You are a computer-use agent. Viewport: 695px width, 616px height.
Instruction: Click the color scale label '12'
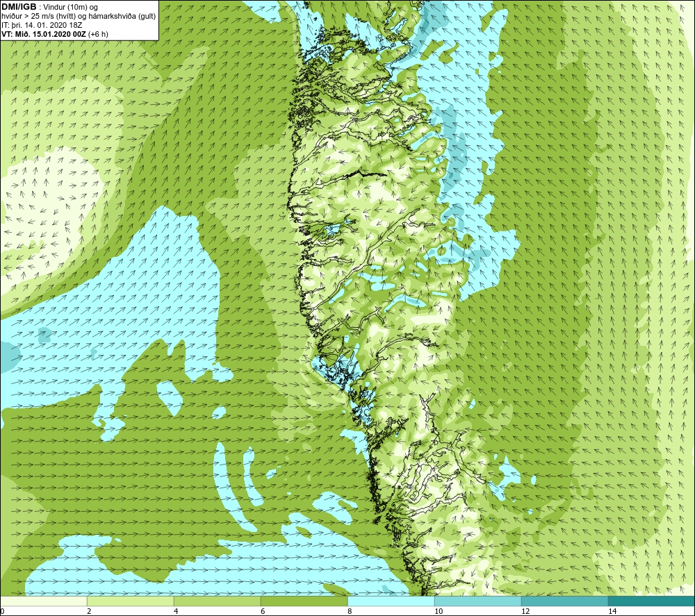525,611
